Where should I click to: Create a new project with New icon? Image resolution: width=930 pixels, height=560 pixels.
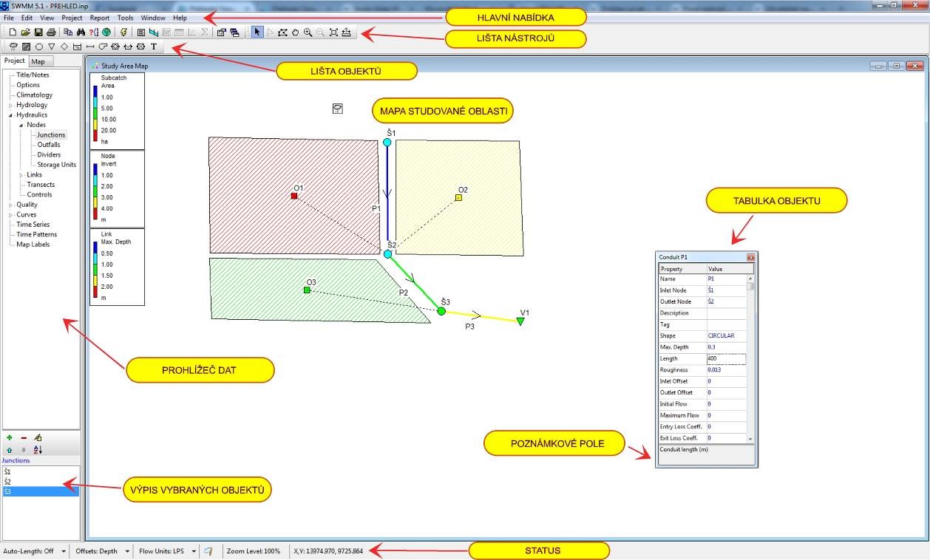click(x=13, y=33)
